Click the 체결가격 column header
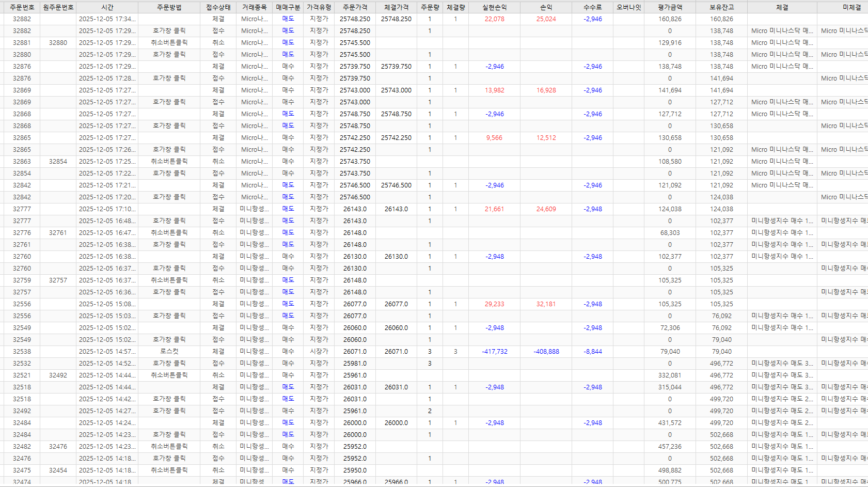 [x=396, y=7]
